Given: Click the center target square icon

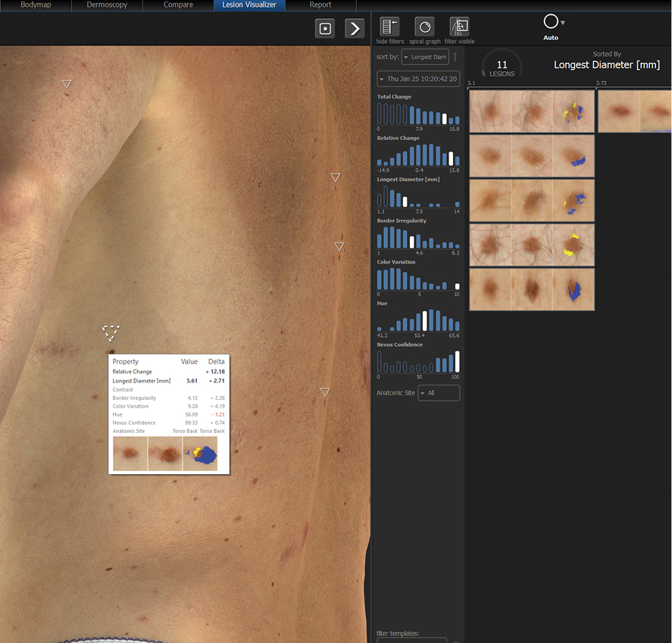Looking at the screenshot, I should [325, 29].
